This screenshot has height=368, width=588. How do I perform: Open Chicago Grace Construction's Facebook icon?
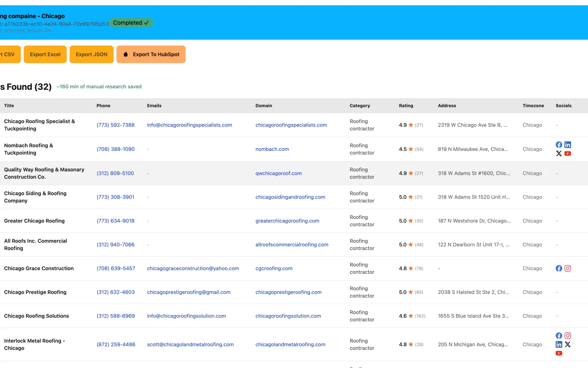(559, 268)
